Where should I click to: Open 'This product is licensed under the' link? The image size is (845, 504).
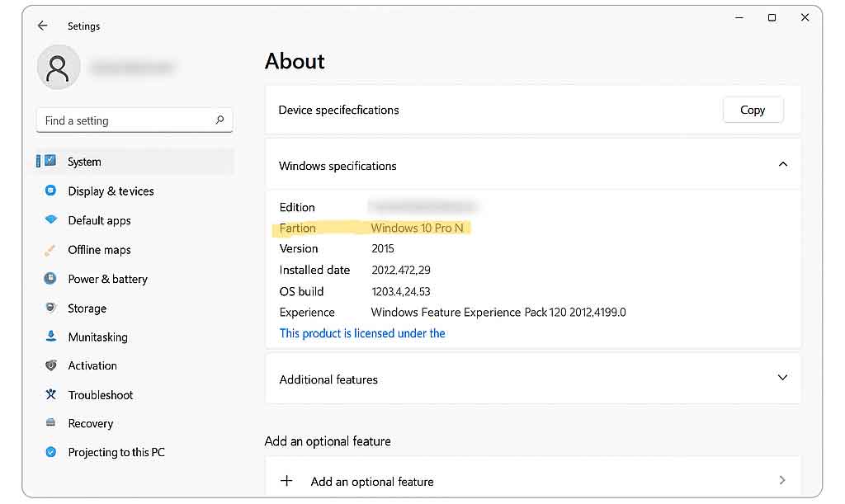click(x=362, y=333)
